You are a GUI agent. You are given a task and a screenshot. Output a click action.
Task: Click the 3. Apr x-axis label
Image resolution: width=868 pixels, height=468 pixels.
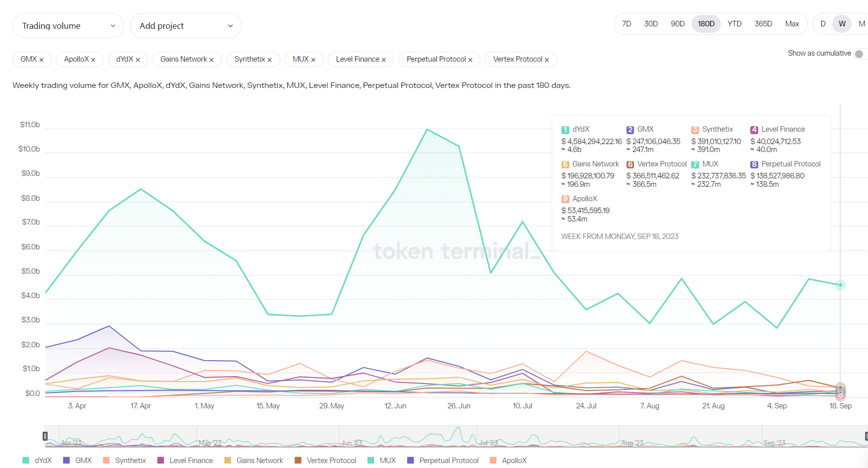(77, 406)
